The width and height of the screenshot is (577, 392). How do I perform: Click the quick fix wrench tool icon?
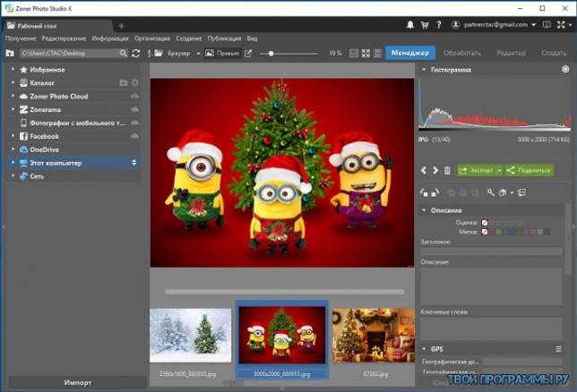tap(490, 192)
